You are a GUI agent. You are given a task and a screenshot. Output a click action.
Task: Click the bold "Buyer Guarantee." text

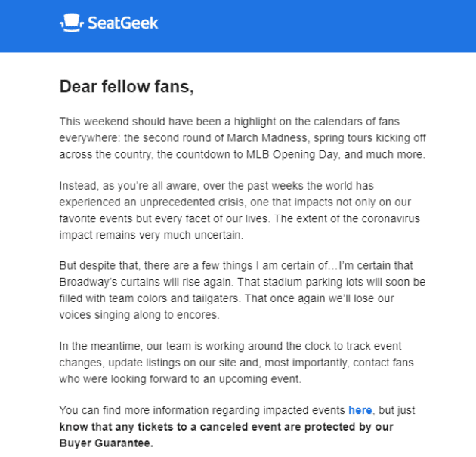[107, 443]
